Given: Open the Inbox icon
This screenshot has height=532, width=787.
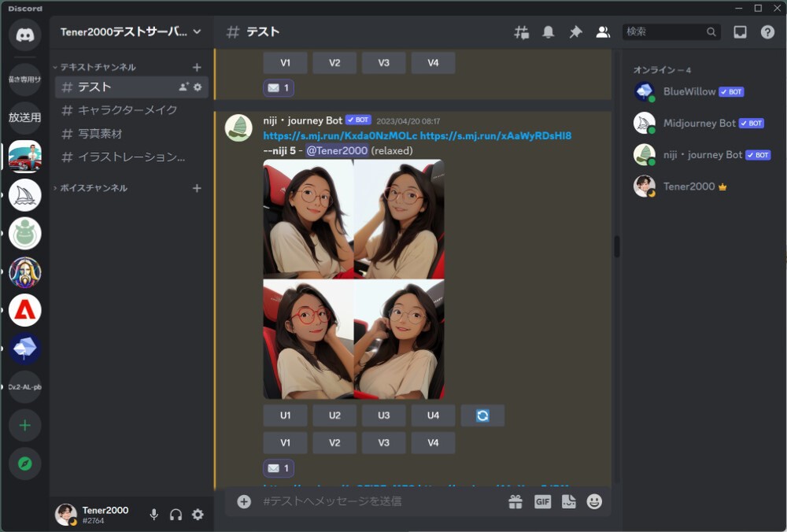Looking at the screenshot, I should coord(740,32).
